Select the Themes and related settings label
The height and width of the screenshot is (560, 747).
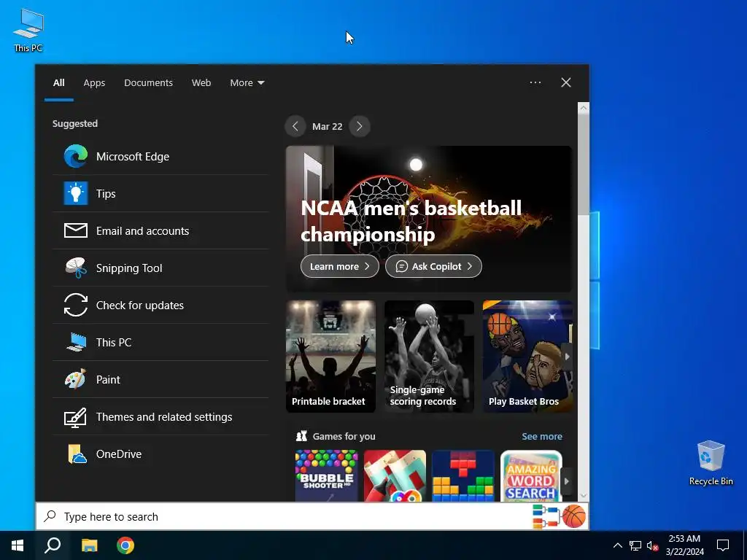click(164, 417)
